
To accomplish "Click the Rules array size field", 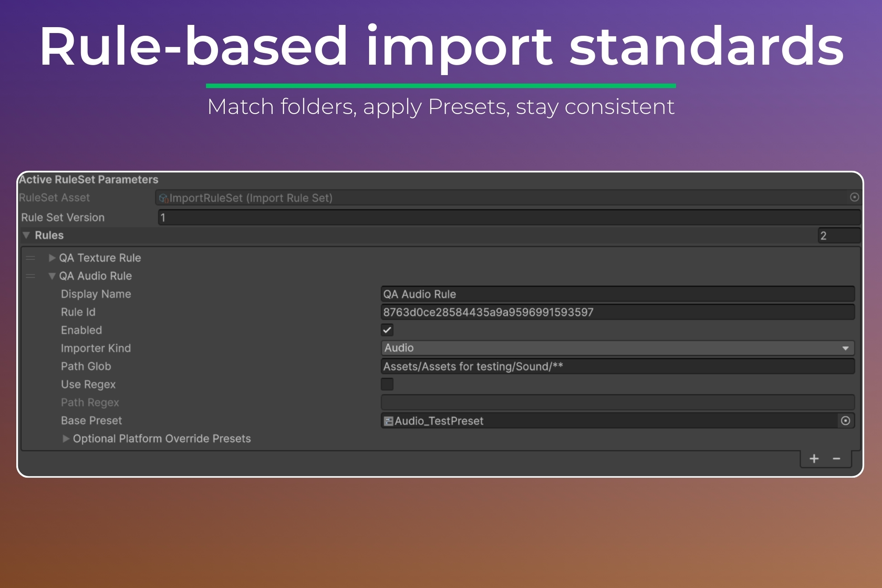I will pyautogui.click(x=839, y=236).
